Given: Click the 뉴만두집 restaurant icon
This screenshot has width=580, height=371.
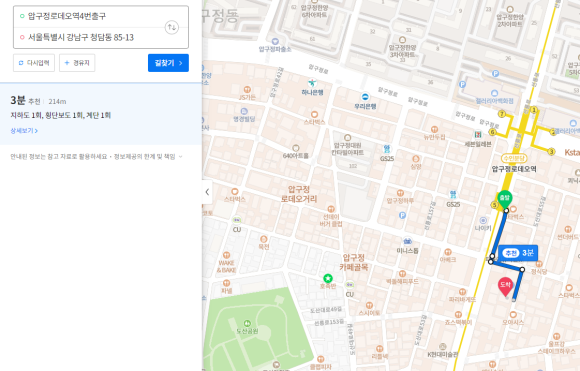Looking at the screenshot, I should coord(434,129).
